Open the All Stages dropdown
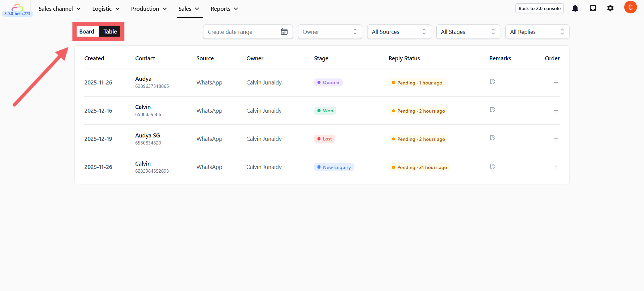Image resolution: width=644 pixels, height=291 pixels. click(x=468, y=32)
